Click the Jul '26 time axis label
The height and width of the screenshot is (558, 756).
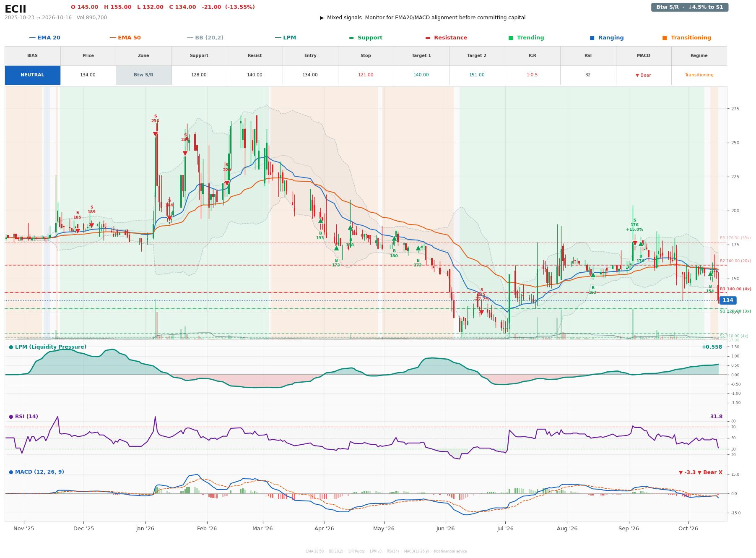pos(505,529)
